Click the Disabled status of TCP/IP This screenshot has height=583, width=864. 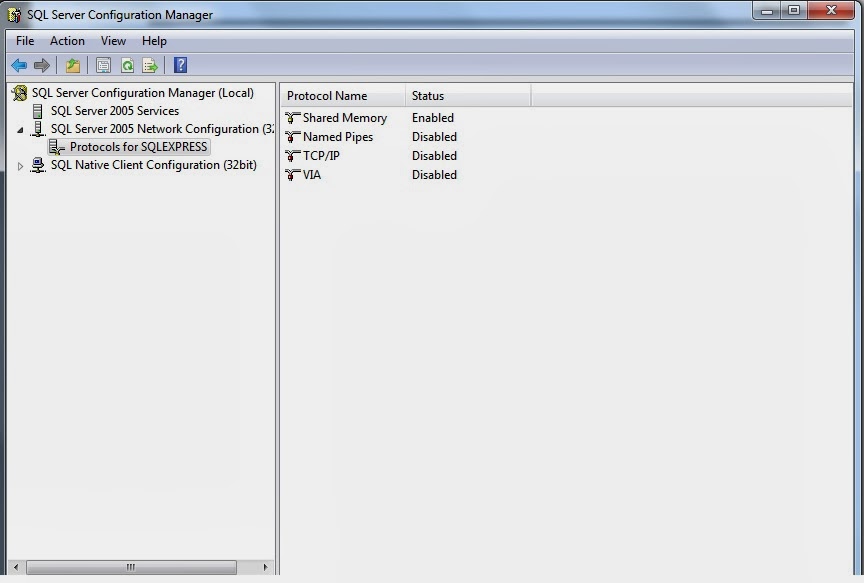pyautogui.click(x=435, y=156)
